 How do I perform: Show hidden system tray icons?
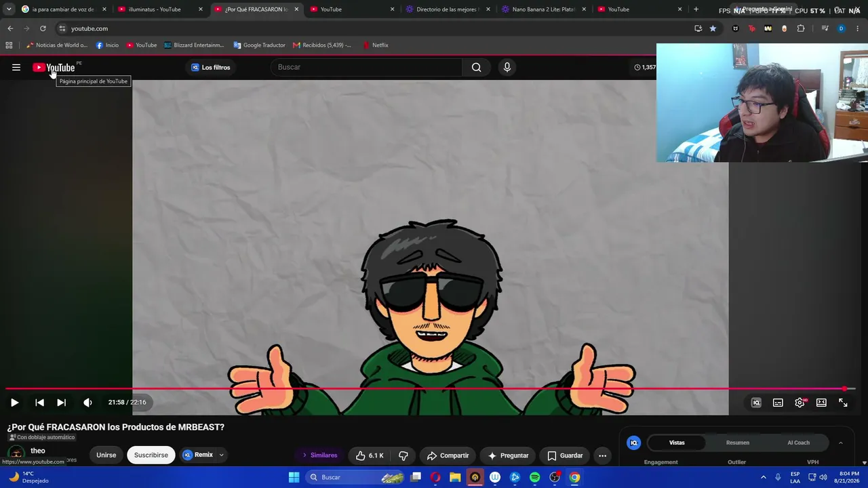pyautogui.click(x=763, y=477)
